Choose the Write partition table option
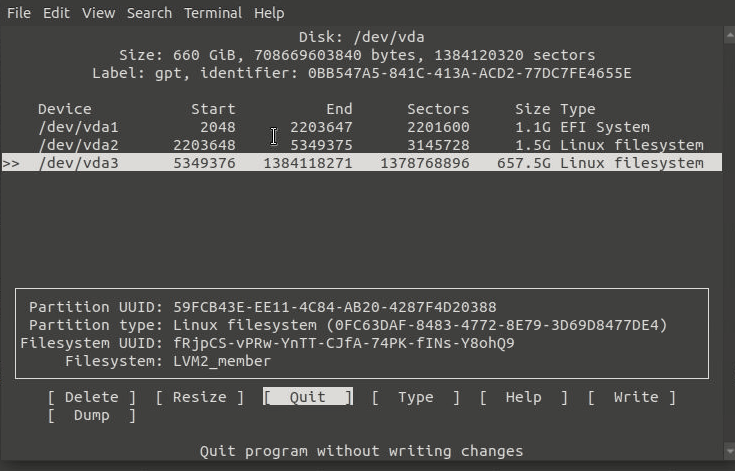 pos(631,397)
